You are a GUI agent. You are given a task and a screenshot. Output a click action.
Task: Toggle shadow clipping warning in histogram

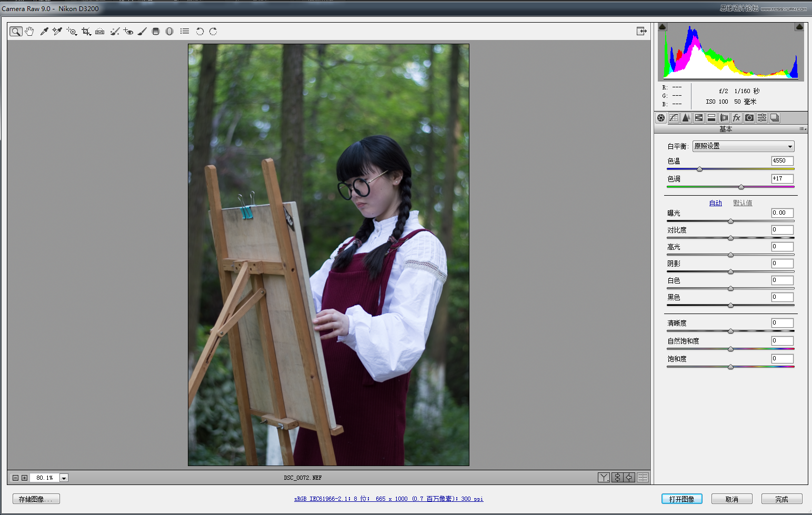point(663,27)
